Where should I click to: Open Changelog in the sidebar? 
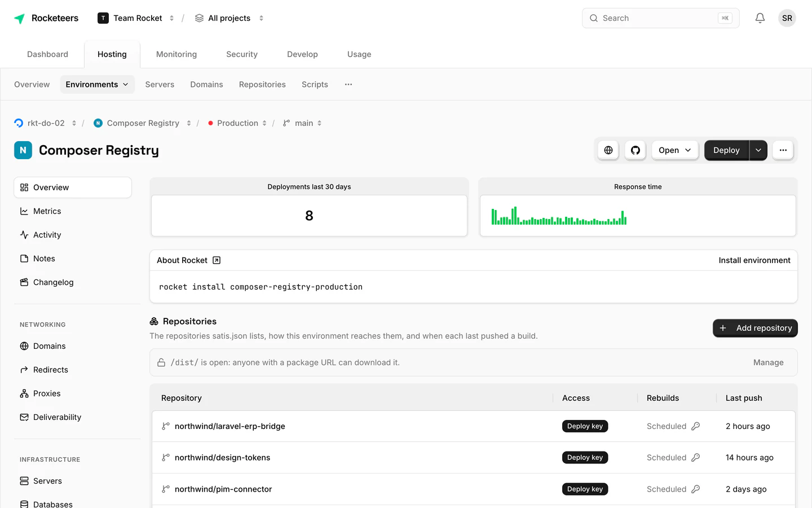pyautogui.click(x=73, y=282)
